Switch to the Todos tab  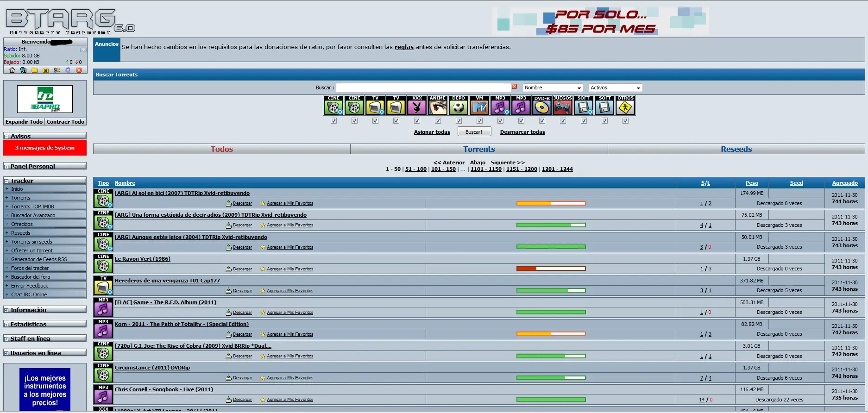(222, 149)
